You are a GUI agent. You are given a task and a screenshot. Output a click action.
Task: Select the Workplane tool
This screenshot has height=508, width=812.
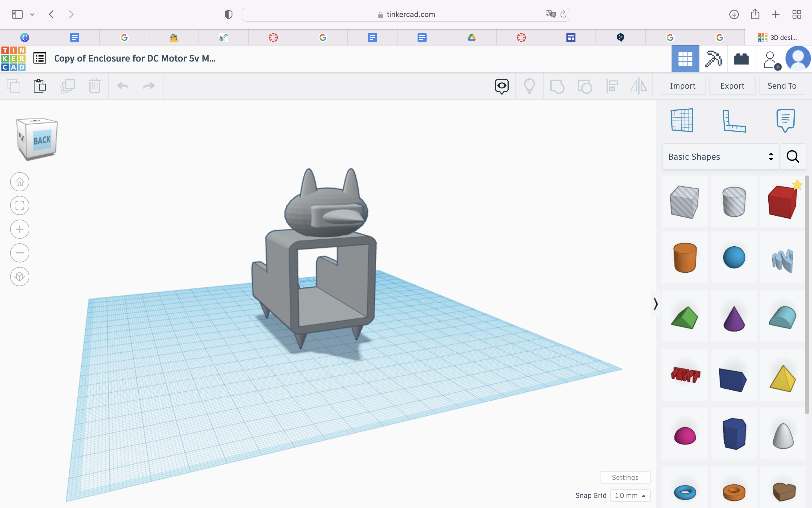tap(682, 120)
